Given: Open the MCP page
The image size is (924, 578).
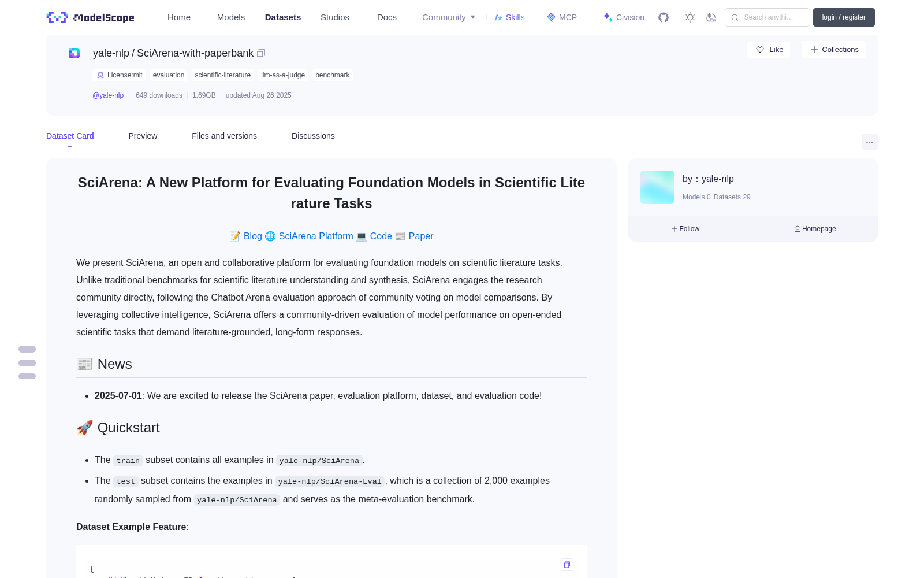Looking at the screenshot, I should point(562,17).
